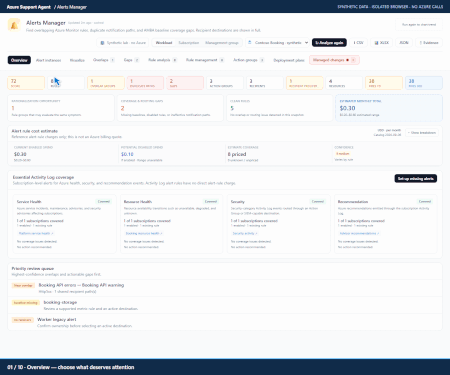Follow the Booking resource health link
Screen dimensions: 450x375
(x=144, y=233)
